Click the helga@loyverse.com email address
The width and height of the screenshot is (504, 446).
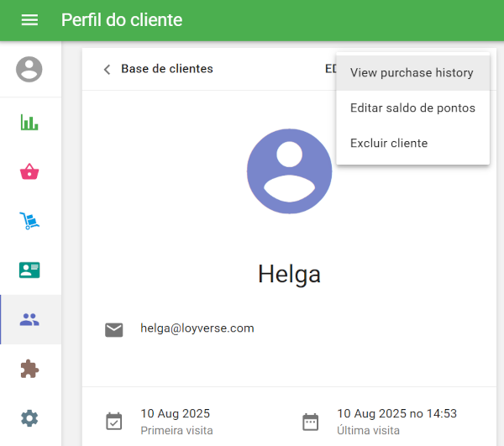[x=197, y=328]
